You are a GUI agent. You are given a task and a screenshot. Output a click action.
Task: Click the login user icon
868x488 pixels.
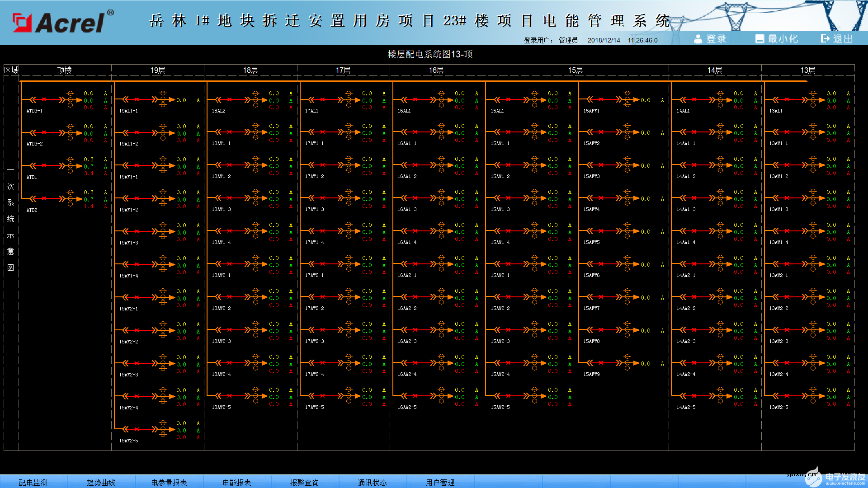(698, 39)
